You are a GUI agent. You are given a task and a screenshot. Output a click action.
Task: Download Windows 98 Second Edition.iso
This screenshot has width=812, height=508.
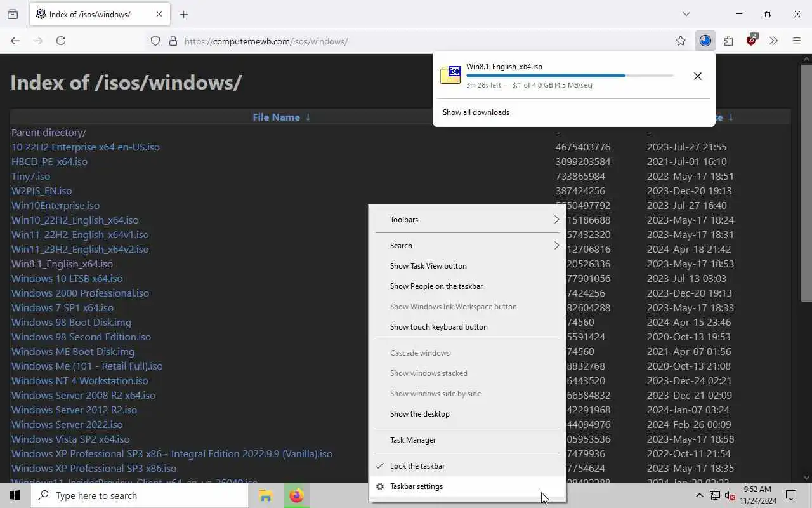(81, 337)
